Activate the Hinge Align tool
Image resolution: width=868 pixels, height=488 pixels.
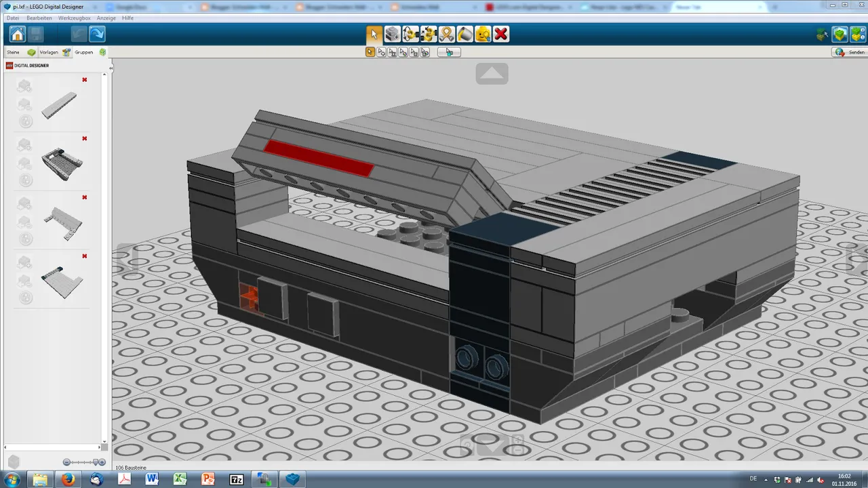coord(429,34)
